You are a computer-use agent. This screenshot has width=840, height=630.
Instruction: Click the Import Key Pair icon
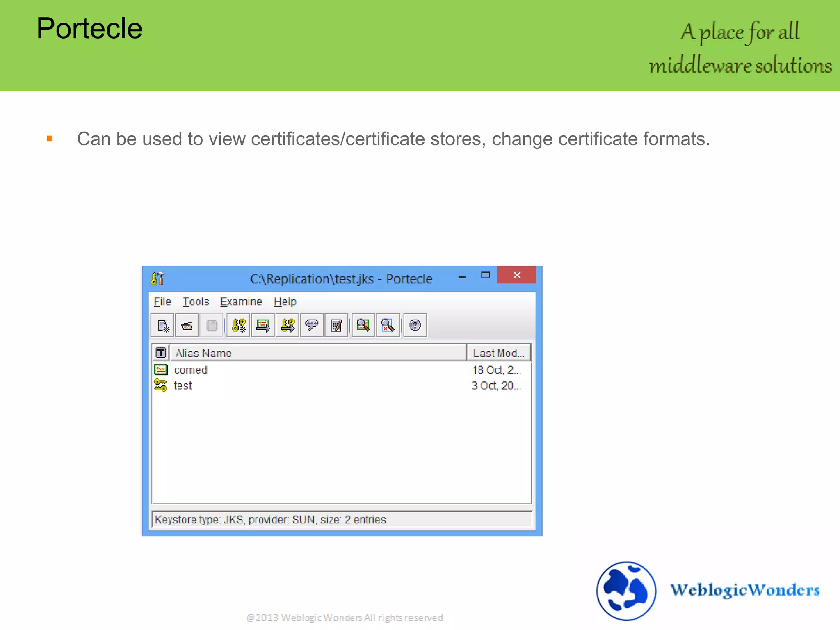[x=288, y=326]
